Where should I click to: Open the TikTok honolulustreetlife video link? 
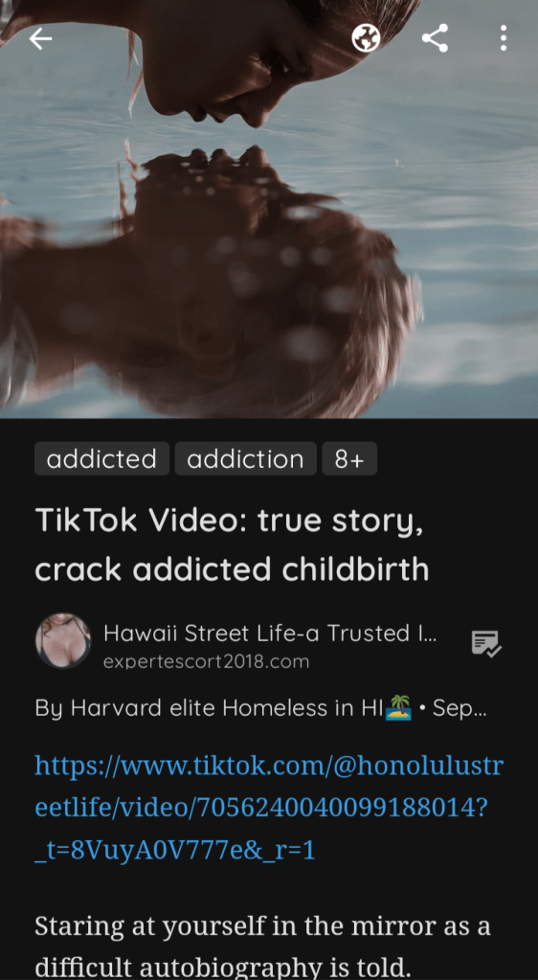pos(269,808)
